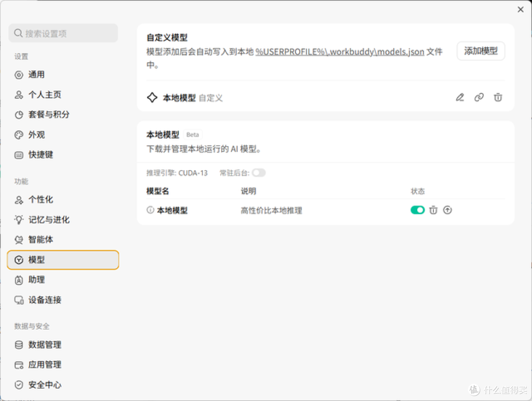Viewport: 532px width, 401px height.
Task: Click the 推理引擎: CUDA-13 label
Action: click(x=177, y=173)
